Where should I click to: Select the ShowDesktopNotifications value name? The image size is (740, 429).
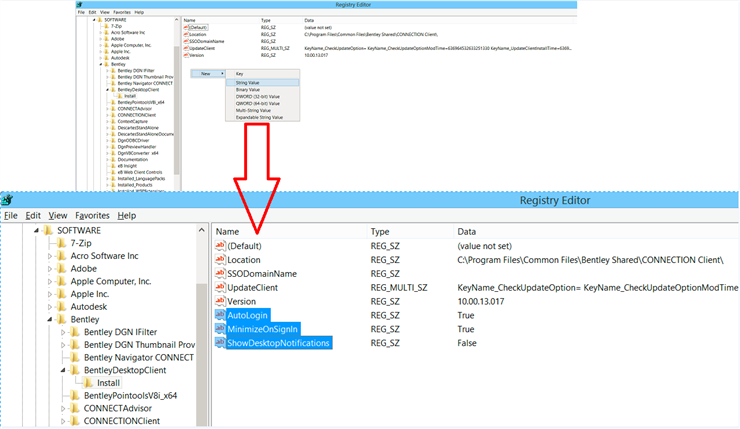click(278, 343)
